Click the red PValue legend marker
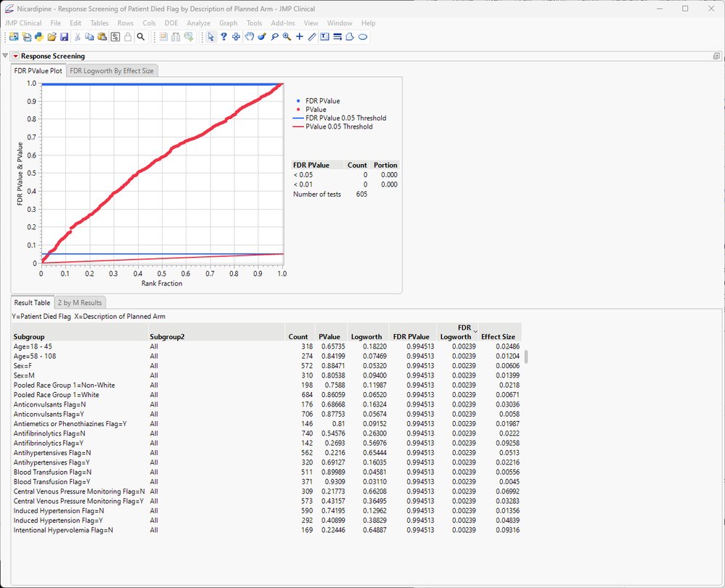 point(298,110)
